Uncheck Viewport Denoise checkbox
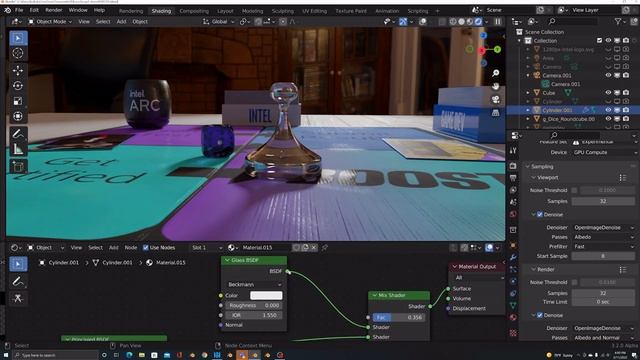 (x=540, y=214)
